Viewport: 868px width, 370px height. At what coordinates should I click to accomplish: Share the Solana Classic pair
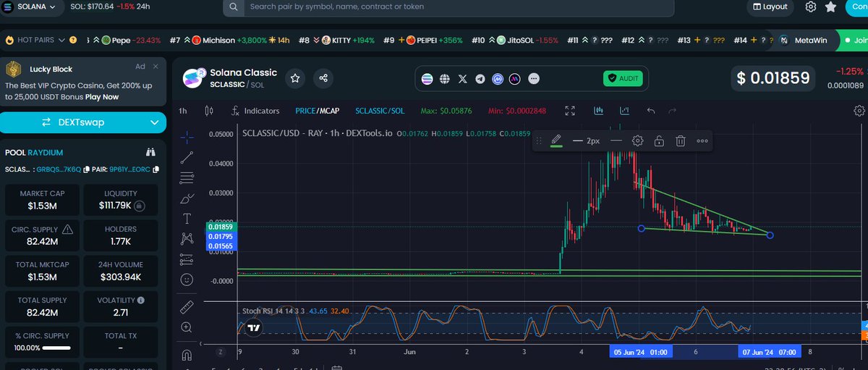(323, 78)
